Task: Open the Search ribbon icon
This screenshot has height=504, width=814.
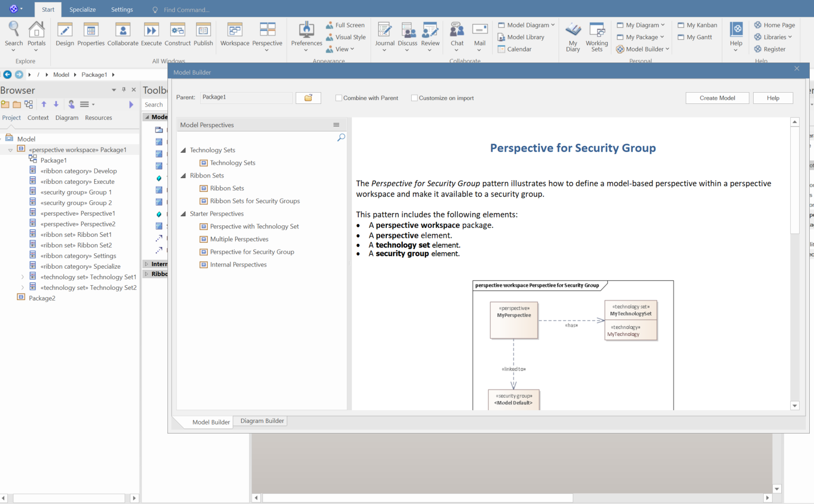Action: [x=14, y=36]
